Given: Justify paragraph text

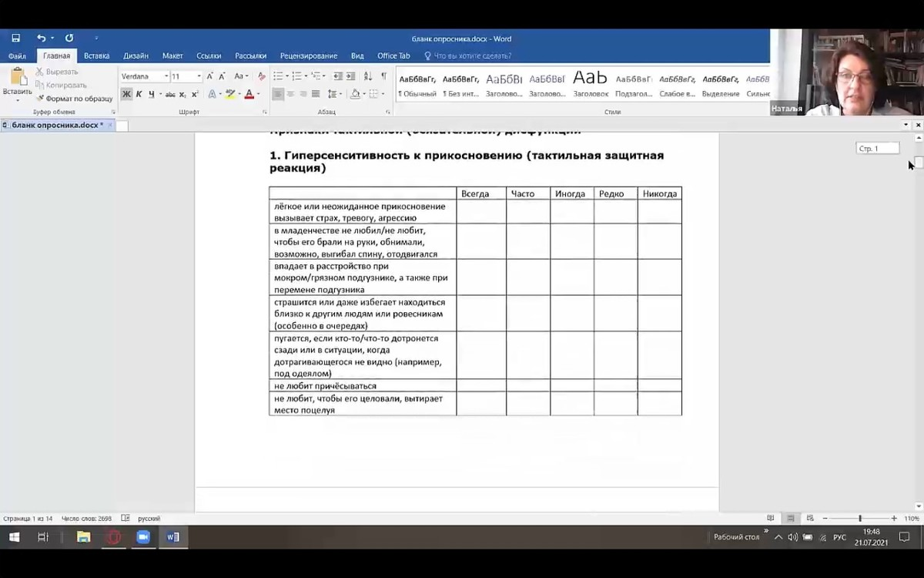Looking at the screenshot, I should click(x=316, y=94).
